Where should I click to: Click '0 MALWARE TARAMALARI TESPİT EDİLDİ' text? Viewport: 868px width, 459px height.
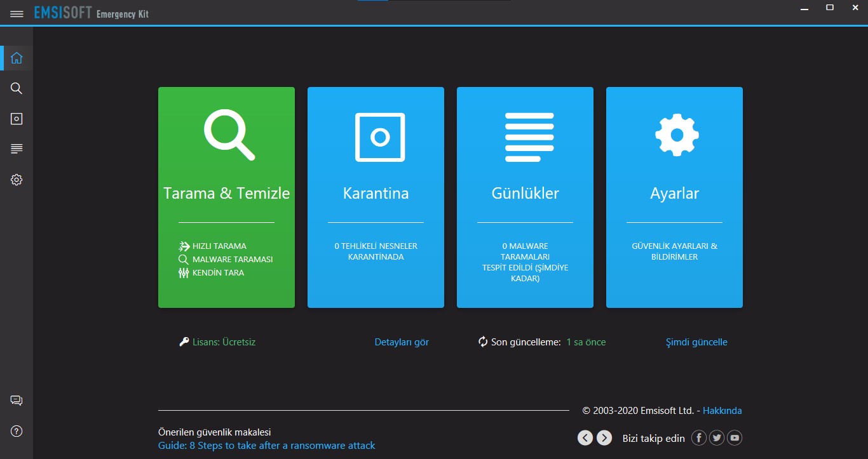pos(525,262)
